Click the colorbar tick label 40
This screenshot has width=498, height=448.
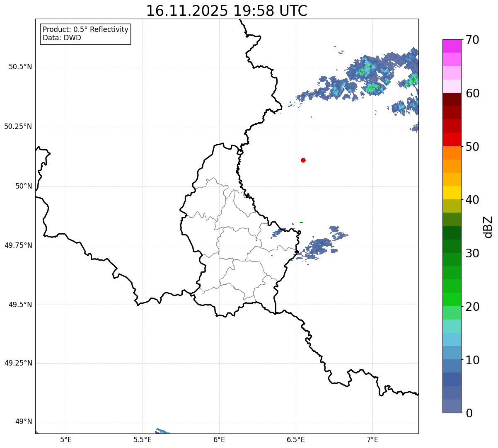[472, 200]
